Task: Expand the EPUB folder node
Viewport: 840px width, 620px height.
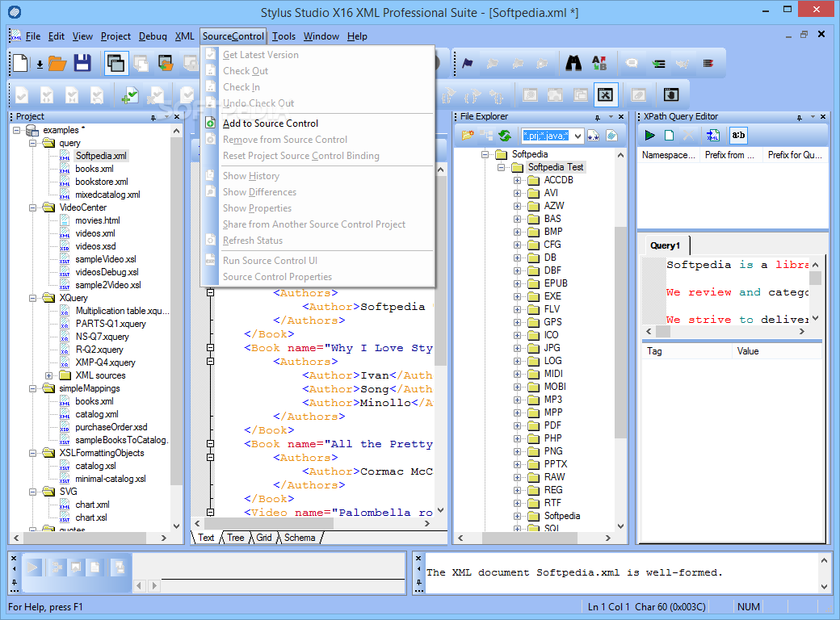Action: click(x=517, y=283)
